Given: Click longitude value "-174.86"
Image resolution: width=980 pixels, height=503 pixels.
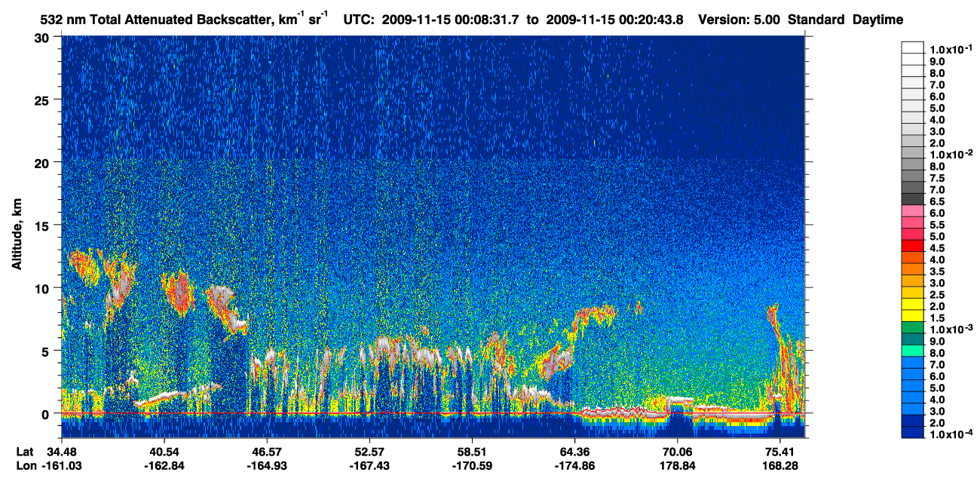Looking at the screenshot, I should coord(574,465).
